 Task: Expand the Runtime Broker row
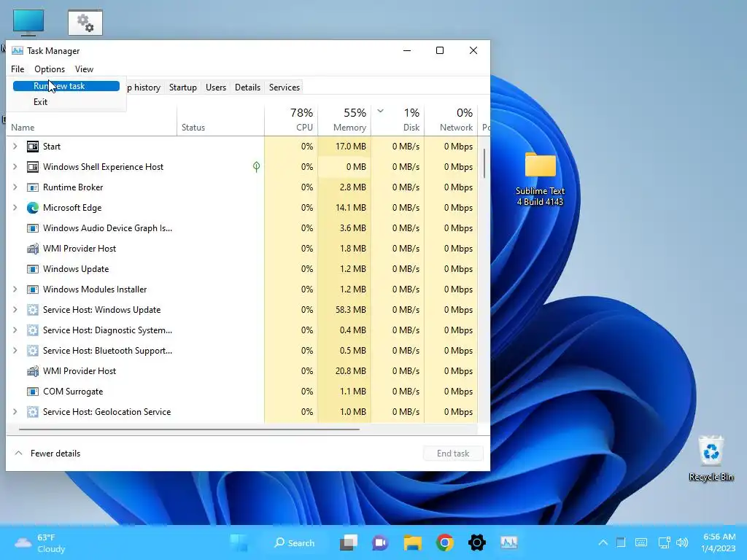click(15, 187)
